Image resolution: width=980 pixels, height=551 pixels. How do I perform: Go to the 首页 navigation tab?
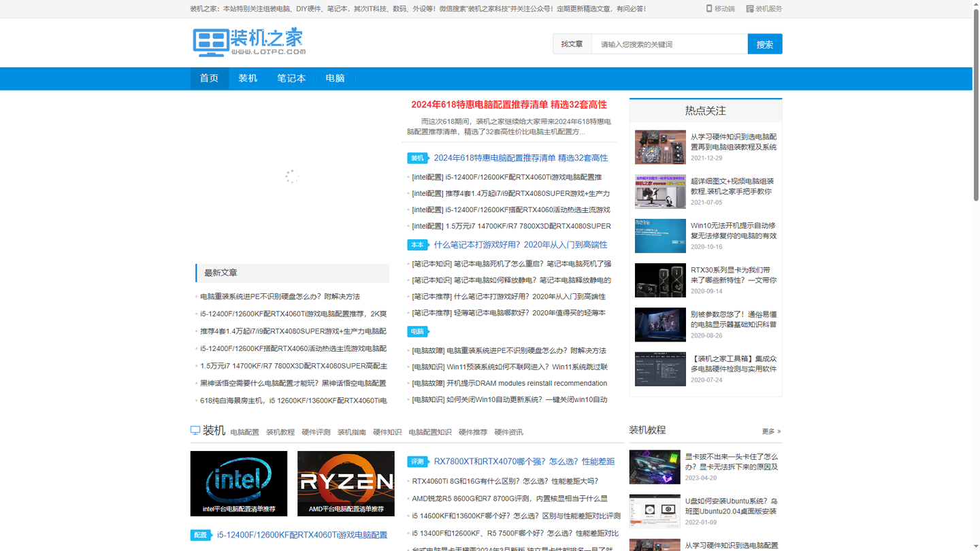click(210, 78)
